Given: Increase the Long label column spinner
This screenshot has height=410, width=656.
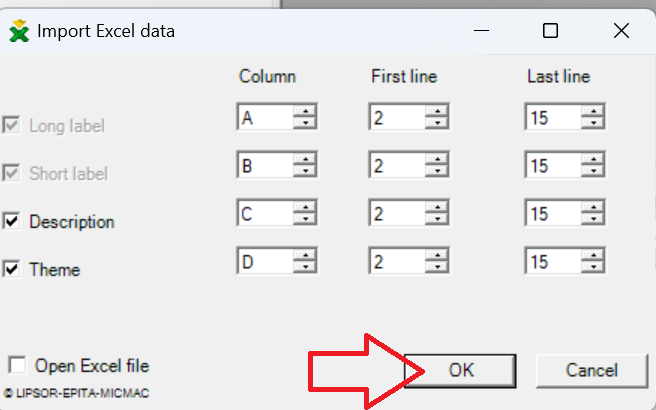Looking at the screenshot, I should (305, 111).
